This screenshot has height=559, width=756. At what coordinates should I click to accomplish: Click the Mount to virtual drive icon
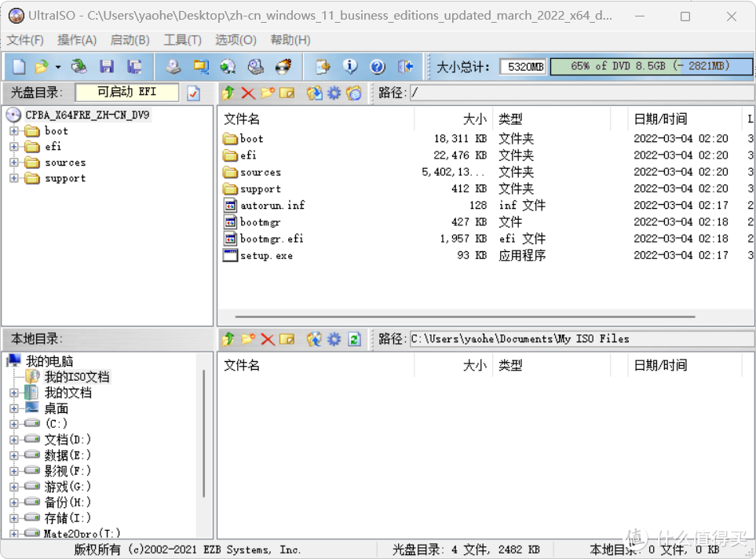tap(256, 67)
